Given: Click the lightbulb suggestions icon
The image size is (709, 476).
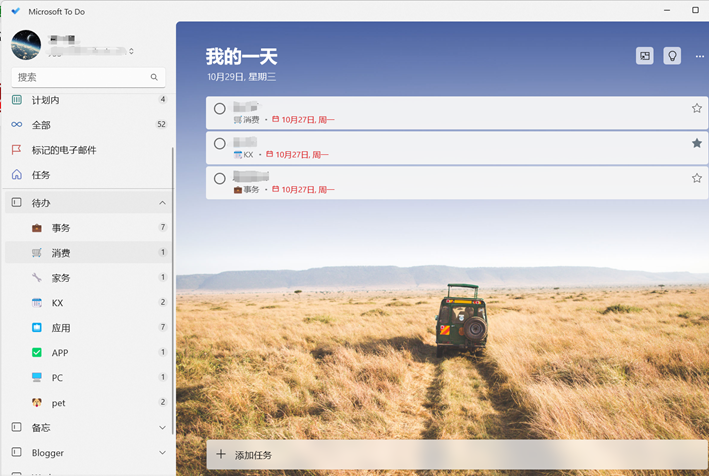Looking at the screenshot, I should [672, 56].
